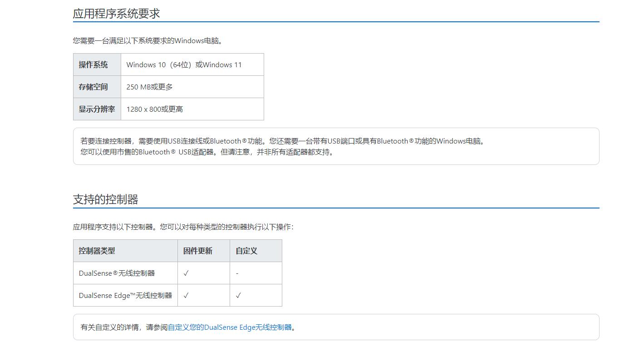Click the intro sentence about Windows电脑 requirements
Viewport: 644px width, 352px height.
coord(148,40)
